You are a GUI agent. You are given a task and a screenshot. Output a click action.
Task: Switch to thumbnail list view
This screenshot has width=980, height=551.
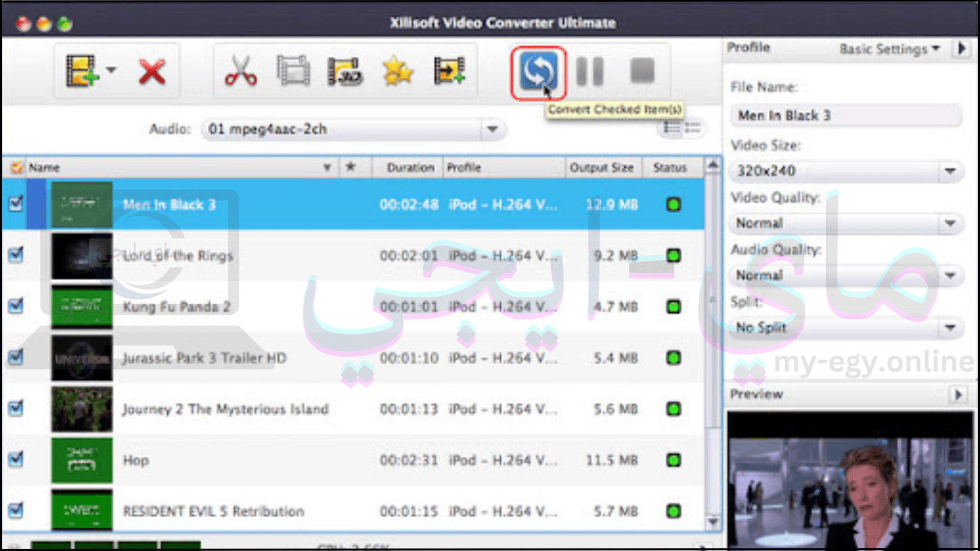tap(672, 127)
